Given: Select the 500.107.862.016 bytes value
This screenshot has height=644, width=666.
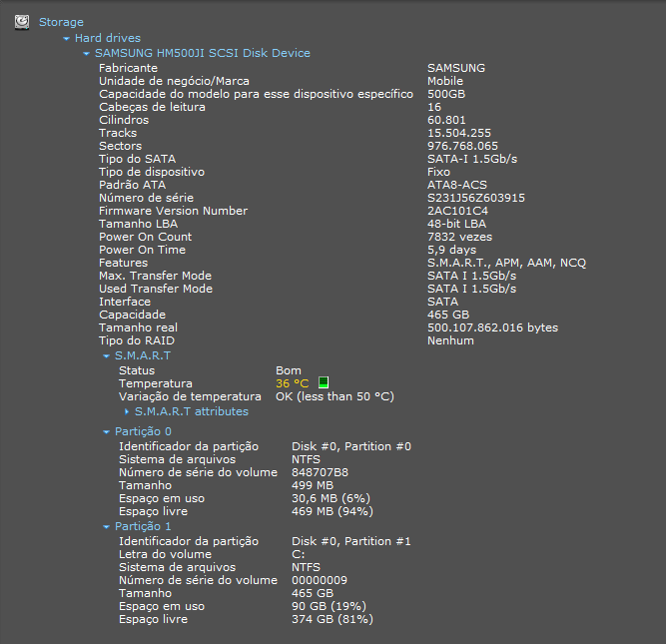Looking at the screenshot, I should [492, 327].
